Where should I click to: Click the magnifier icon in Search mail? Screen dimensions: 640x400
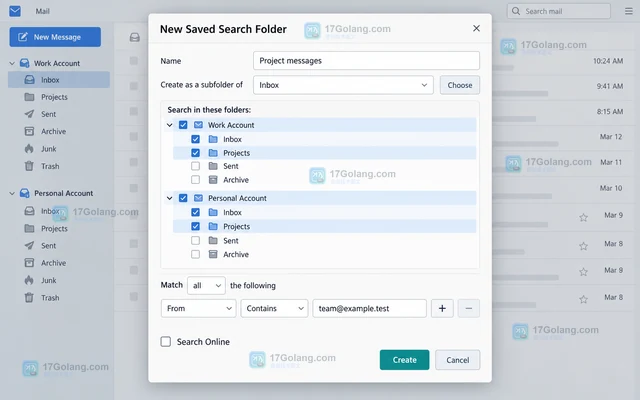516,11
